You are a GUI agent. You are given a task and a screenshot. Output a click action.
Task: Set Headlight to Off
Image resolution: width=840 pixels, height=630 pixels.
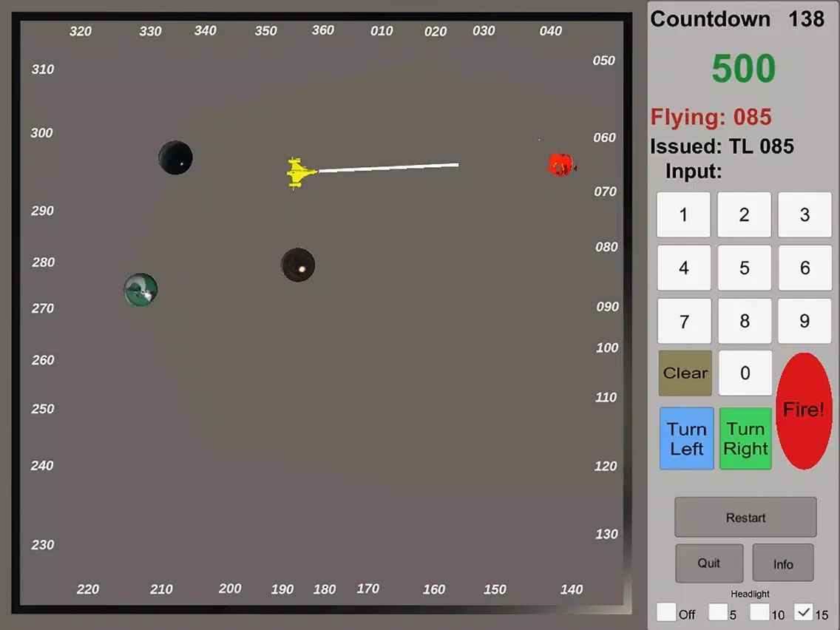[x=666, y=612]
